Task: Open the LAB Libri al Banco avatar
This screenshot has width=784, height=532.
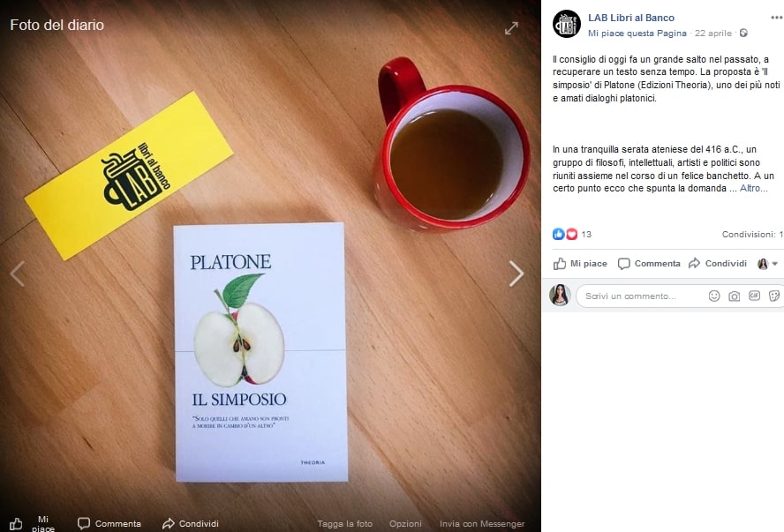Action: (567, 24)
